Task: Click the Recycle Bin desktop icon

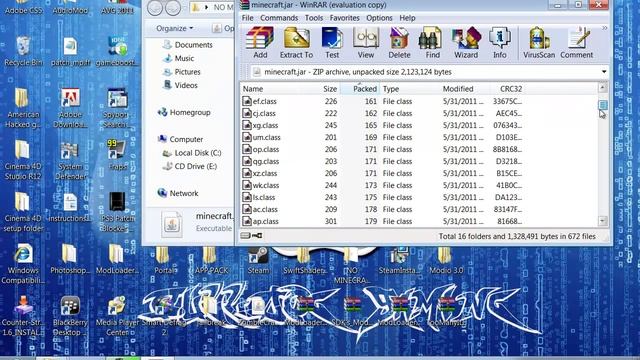Action: click(x=23, y=51)
